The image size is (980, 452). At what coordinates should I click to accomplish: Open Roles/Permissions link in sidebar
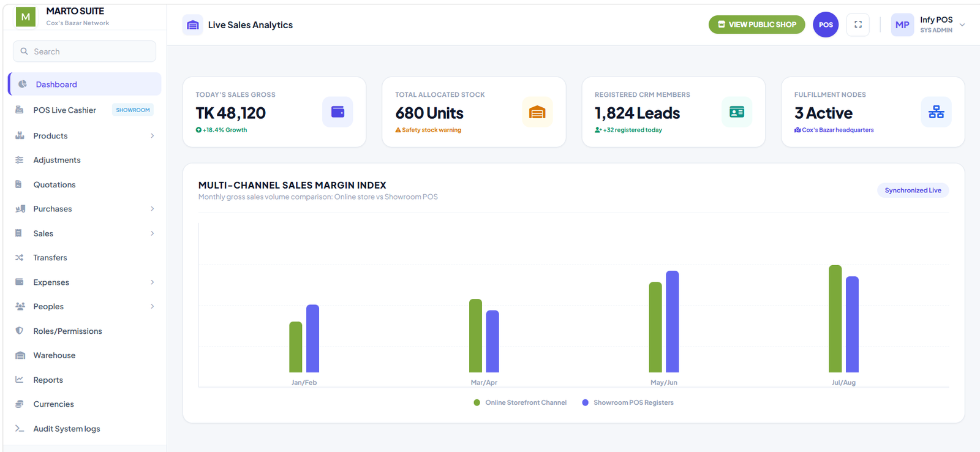tap(85, 331)
